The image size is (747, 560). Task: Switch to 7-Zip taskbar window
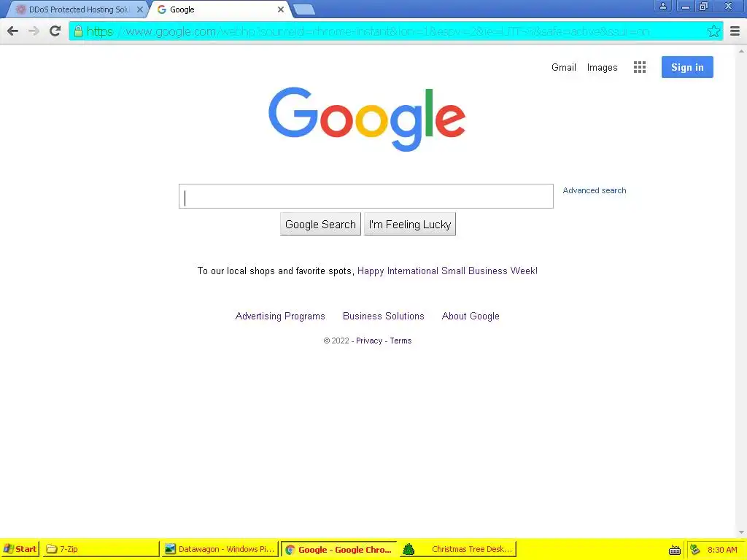[99, 549]
